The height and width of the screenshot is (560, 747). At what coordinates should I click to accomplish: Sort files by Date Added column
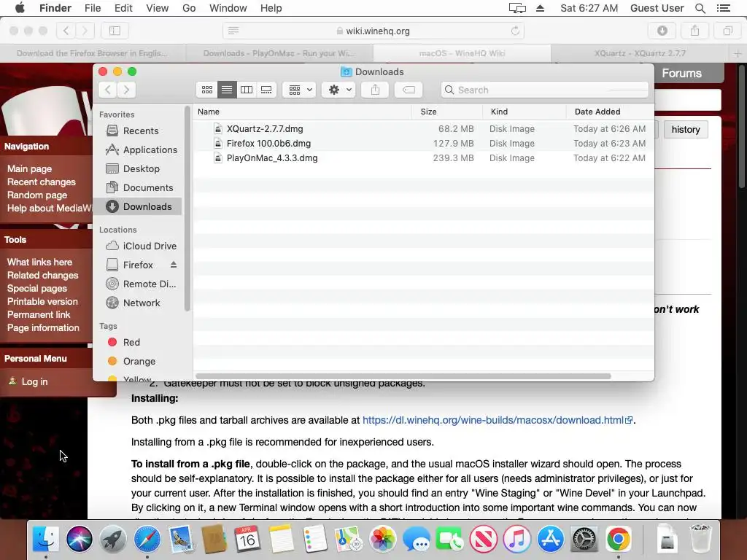[610, 112]
